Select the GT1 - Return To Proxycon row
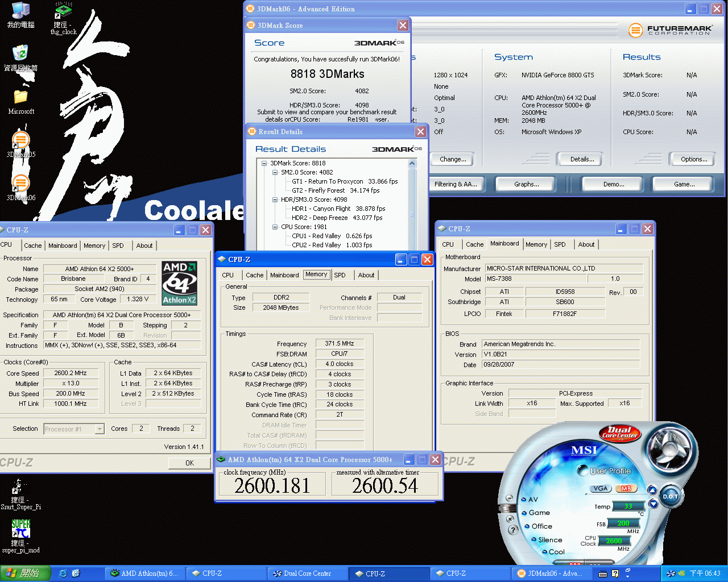Viewport: 728px width, 582px height. pos(345,181)
